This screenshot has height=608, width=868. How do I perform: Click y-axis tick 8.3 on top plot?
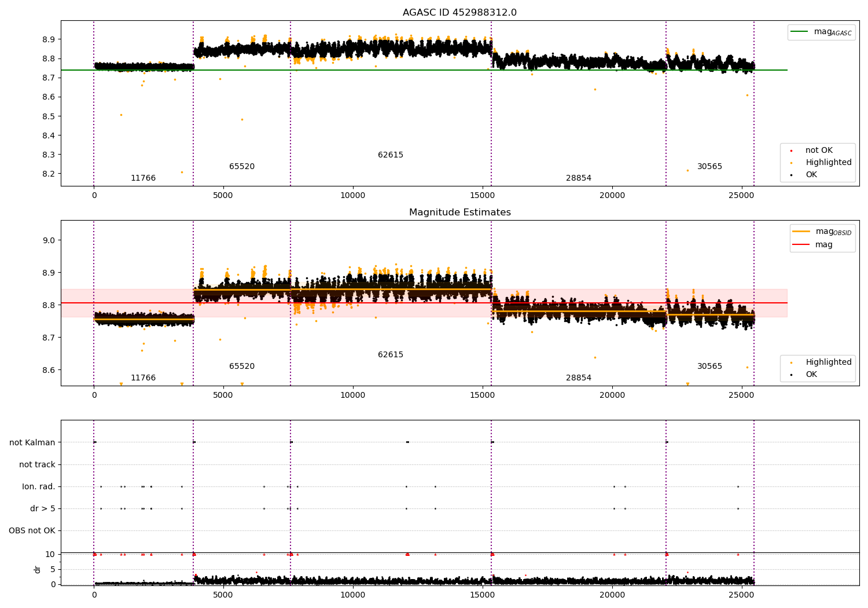(x=48, y=155)
